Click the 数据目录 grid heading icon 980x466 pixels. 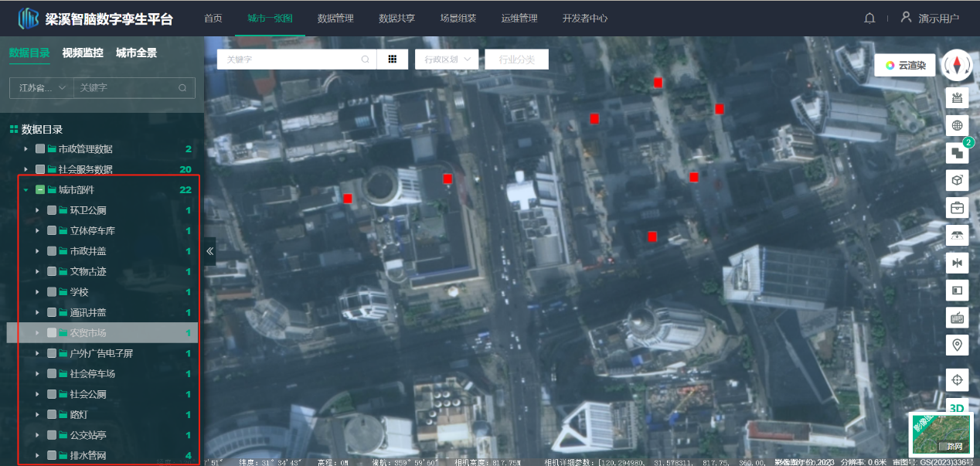point(13,129)
